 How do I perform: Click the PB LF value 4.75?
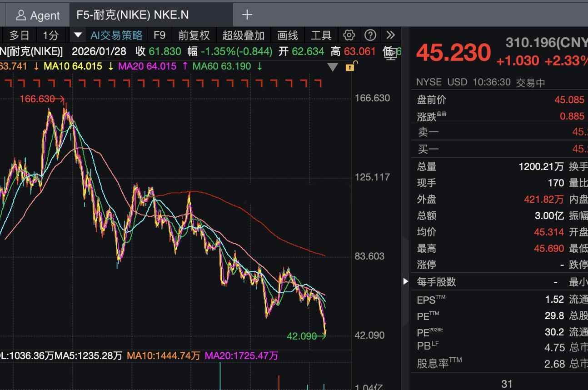point(554,347)
